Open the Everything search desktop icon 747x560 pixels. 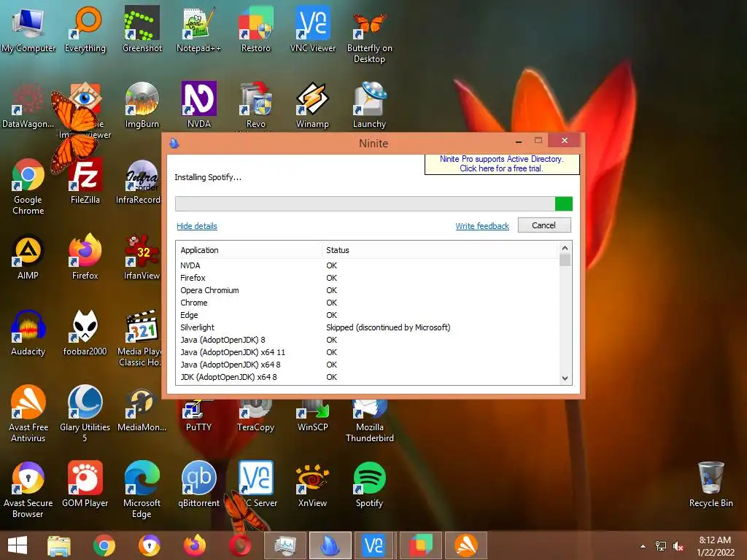point(85,29)
